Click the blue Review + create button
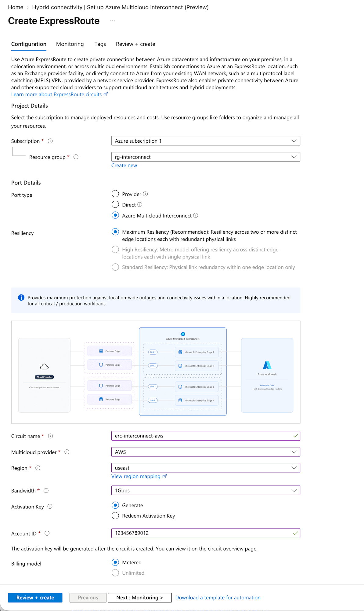 pos(35,598)
